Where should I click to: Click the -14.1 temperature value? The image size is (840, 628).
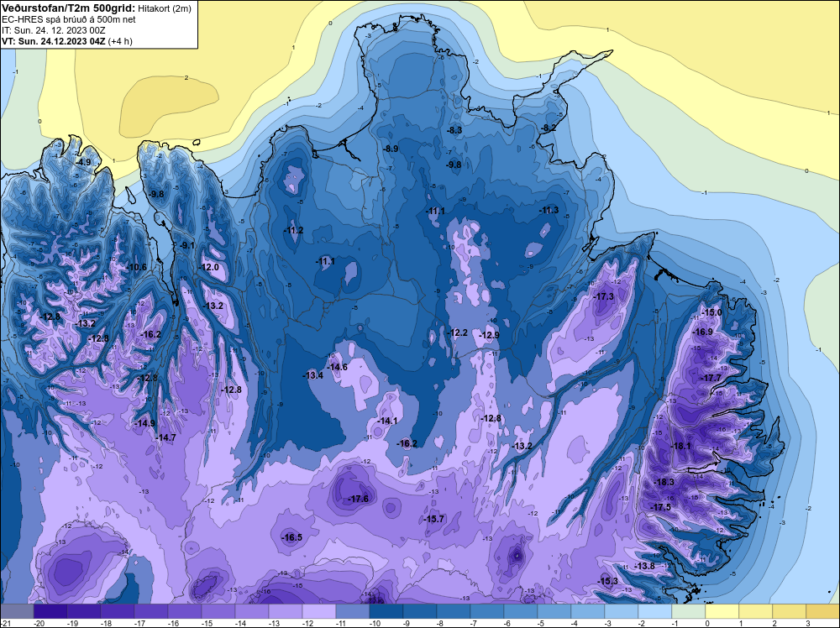pos(387,421)
